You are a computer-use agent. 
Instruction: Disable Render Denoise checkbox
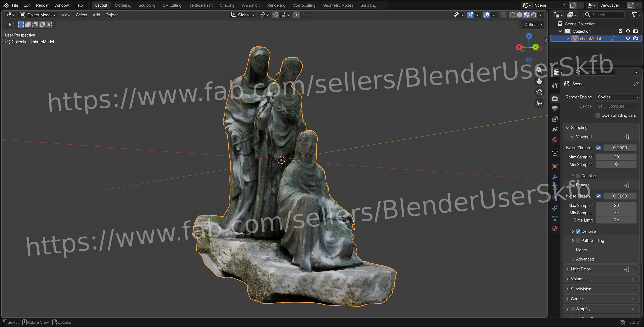(578, 231)
